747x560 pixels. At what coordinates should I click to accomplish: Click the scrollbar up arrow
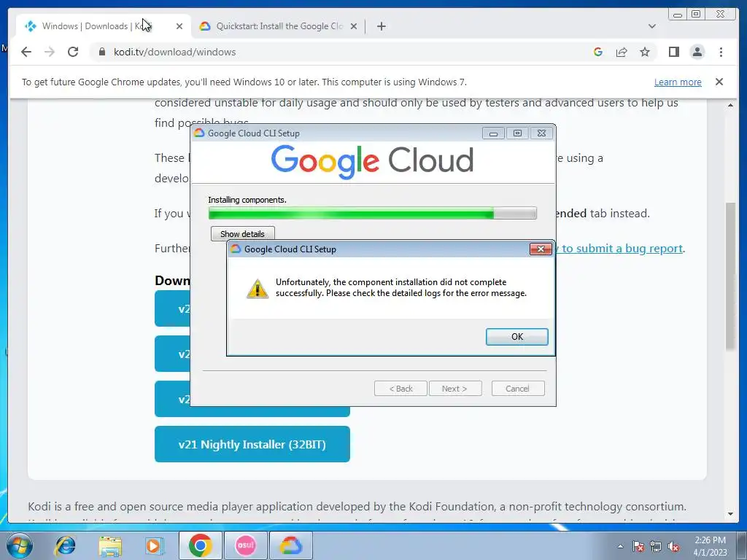(730, 105)
